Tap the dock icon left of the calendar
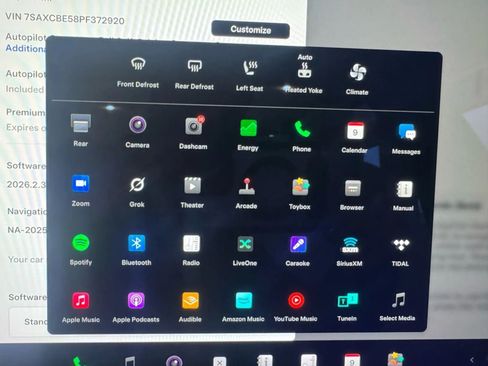Viewport: 488px width, 366px height. [309, 360]
